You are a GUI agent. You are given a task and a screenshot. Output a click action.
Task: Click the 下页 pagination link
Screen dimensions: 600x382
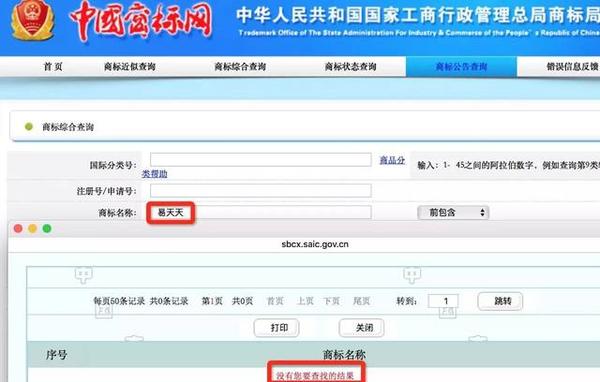pos(331,301)
